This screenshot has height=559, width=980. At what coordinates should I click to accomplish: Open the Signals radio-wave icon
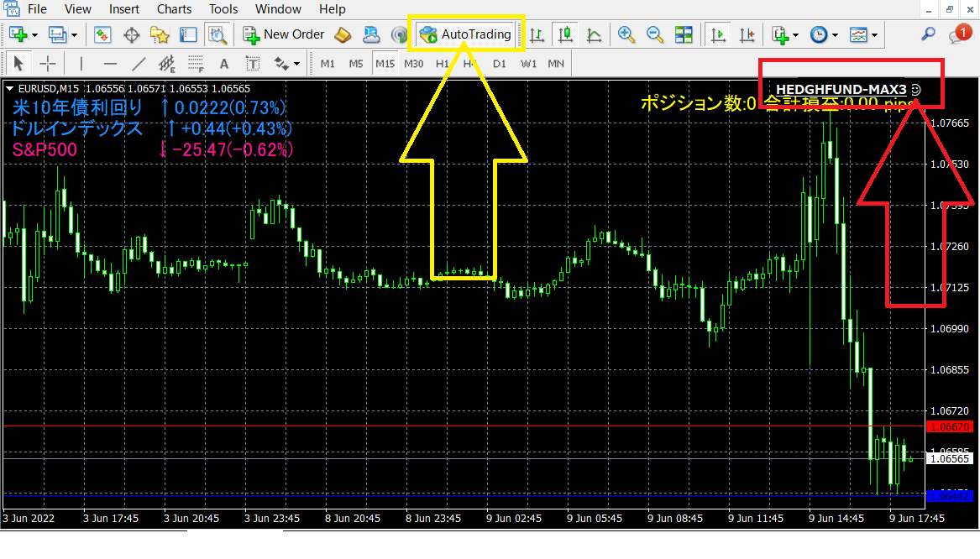click(399, 34)
